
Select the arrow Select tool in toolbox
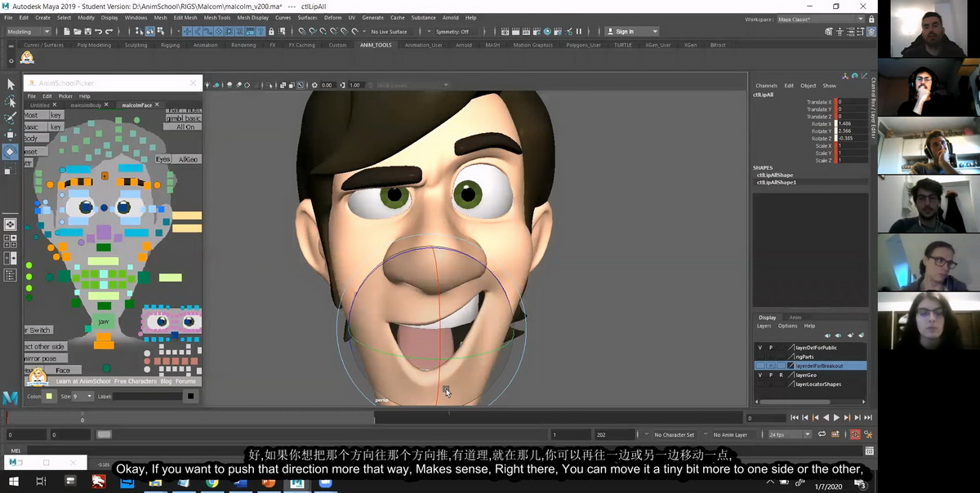(x=11, y=84)
